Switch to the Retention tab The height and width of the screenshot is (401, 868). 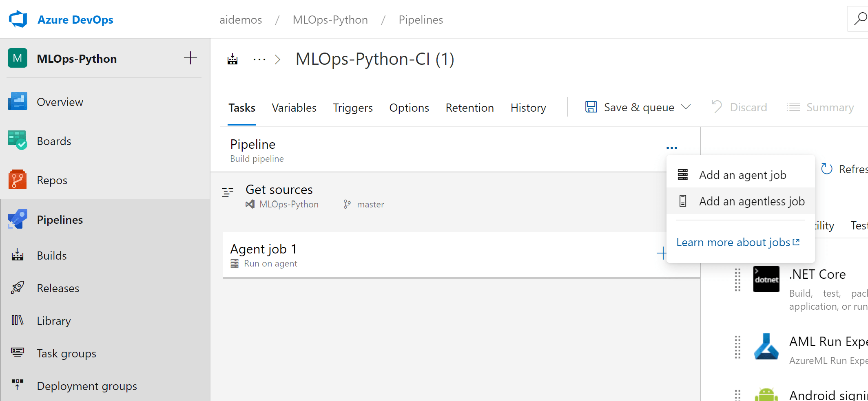point(470,108)
